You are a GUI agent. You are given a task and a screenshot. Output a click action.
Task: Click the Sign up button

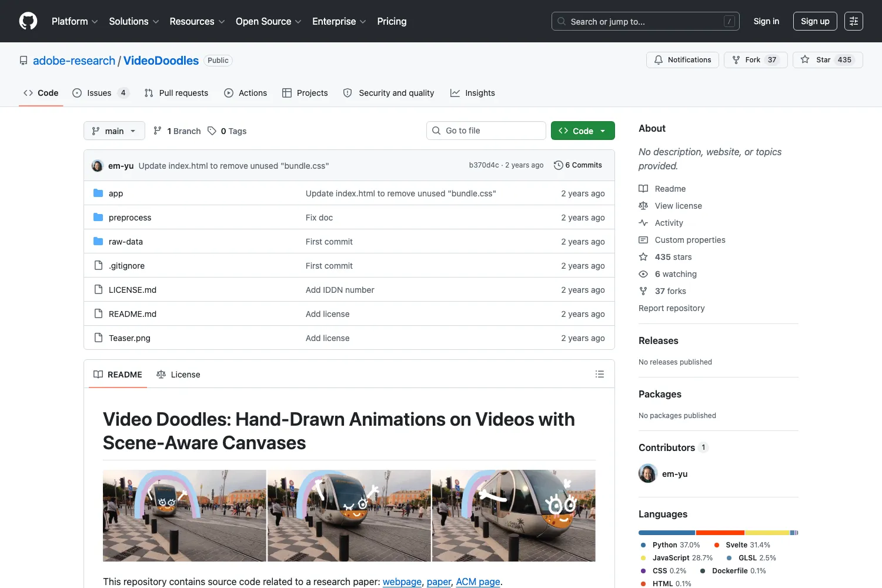tap(815, 21)
